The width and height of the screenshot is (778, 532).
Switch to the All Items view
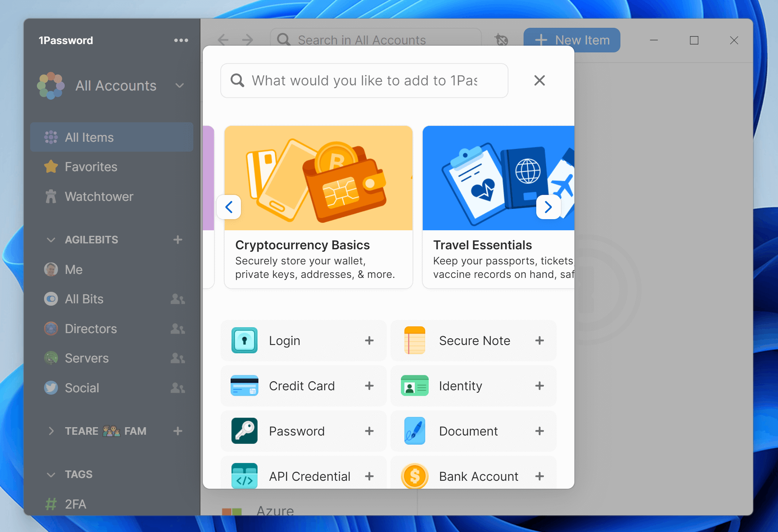(x=89, y=137)
